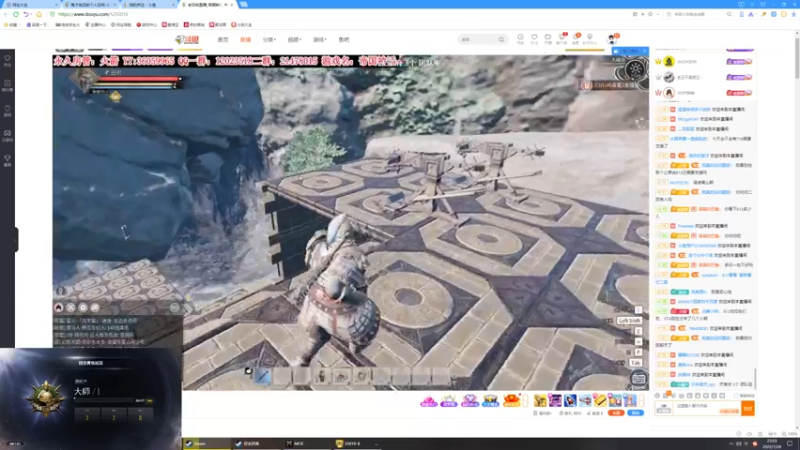Click the browser home icon
The width and height of the screenshot is (800, 450).
(x=39, y=14)
